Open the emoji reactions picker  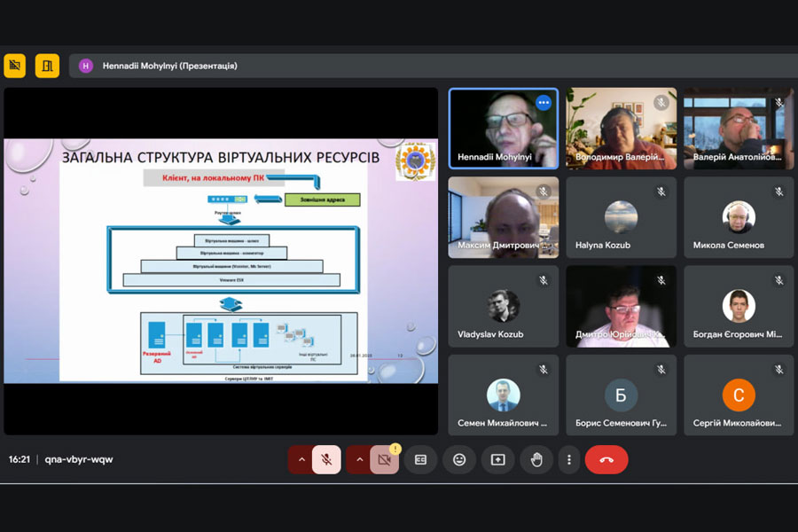pos(459,459)
